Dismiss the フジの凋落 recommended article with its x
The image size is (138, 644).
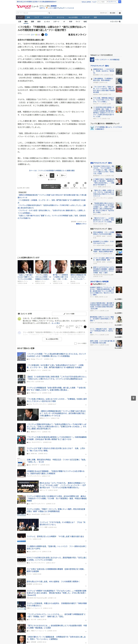coord(86,360)
